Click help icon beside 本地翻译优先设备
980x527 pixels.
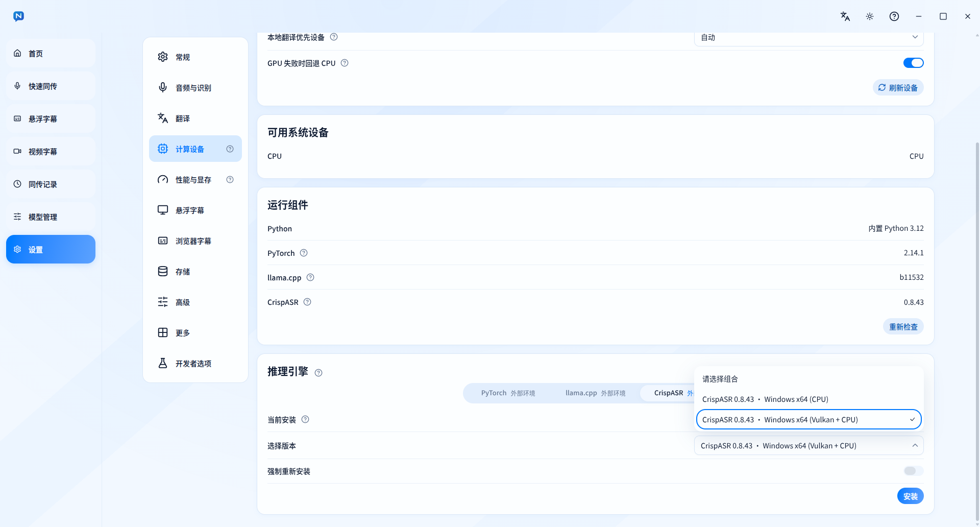coord(334,37)
